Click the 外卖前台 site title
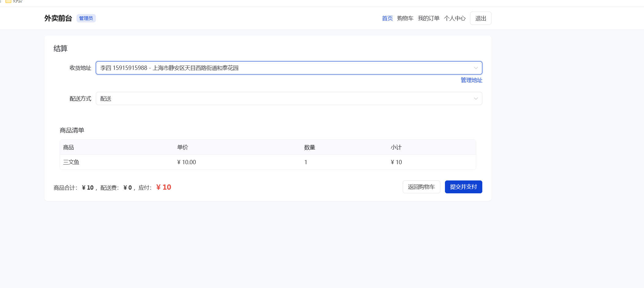Image resolution: width=644 pixels, height=288 pixels. [x=58, y=18]
